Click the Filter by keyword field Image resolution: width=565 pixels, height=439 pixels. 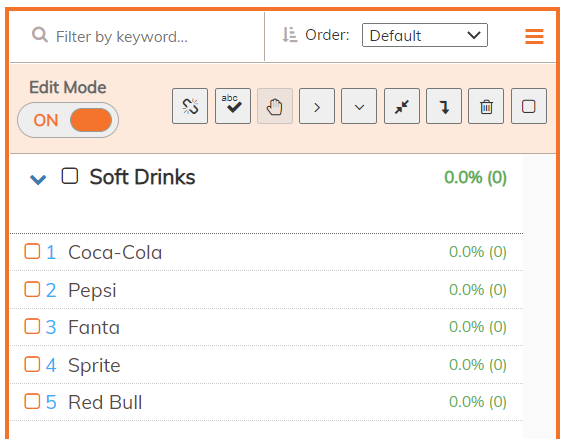[x=137, y=36]
